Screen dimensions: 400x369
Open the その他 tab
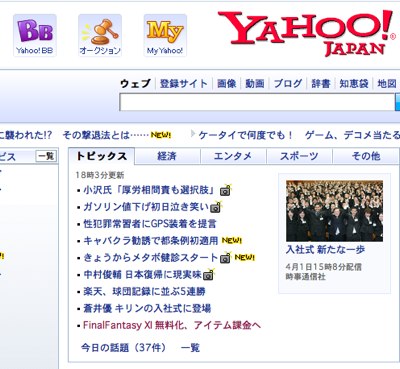[366, 156]
